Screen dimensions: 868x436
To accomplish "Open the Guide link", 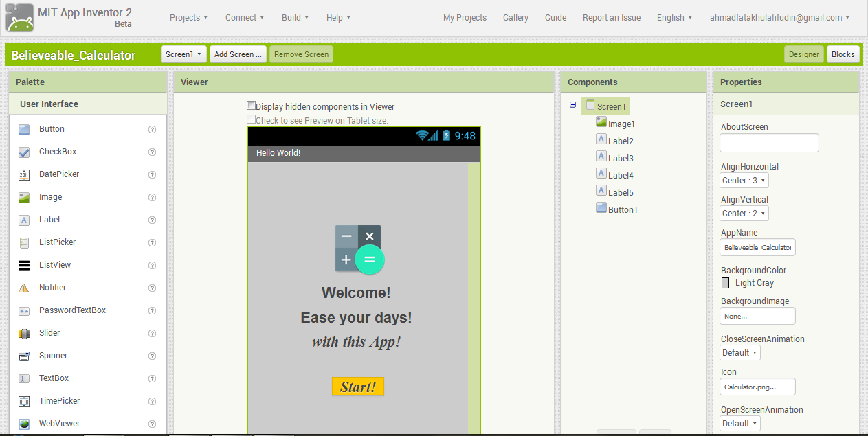I will pos(555,18).
